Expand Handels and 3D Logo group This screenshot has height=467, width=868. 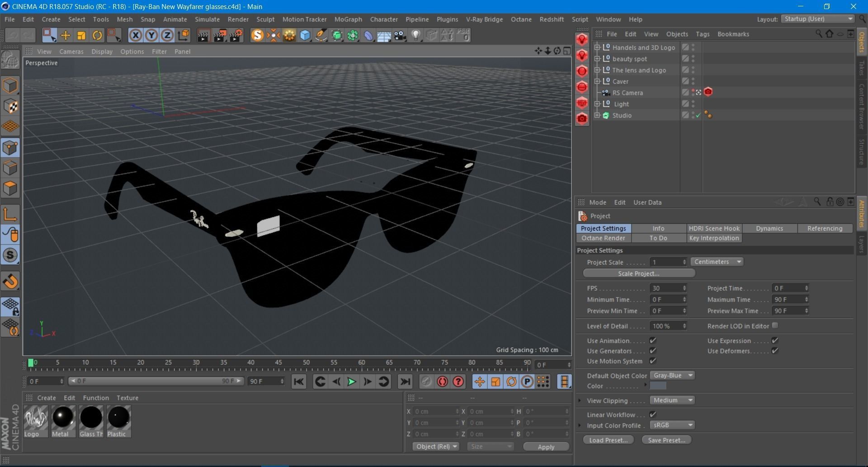(597, 47)
